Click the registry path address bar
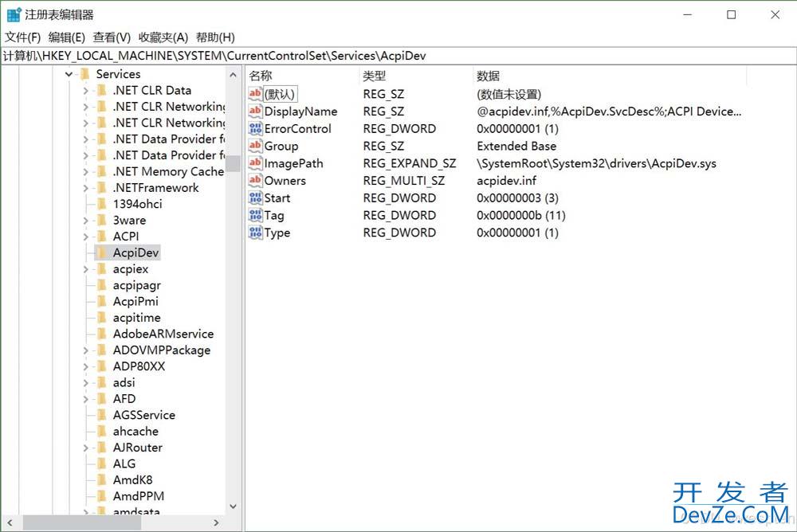This screenshot has height=532, width=797. click(398, 56)
